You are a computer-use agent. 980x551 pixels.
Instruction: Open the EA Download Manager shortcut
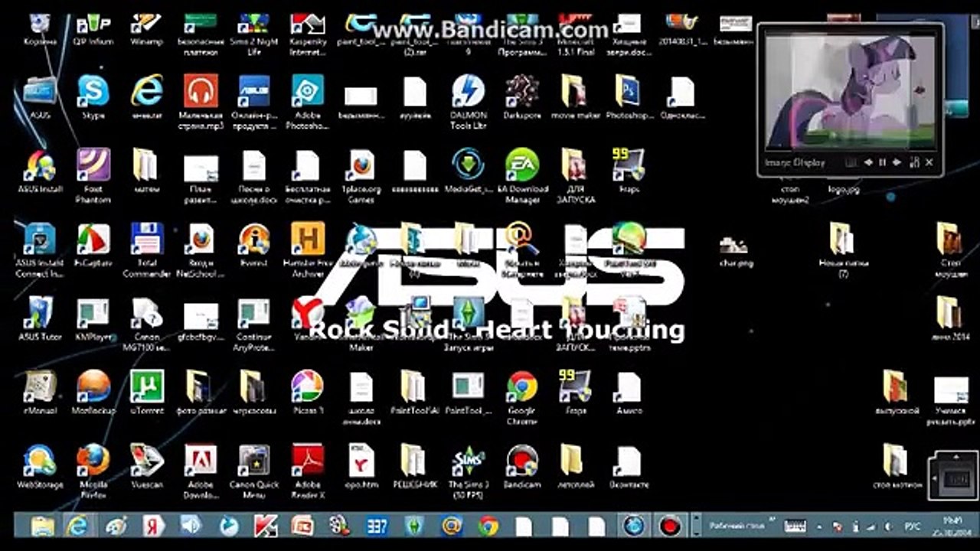[x=522, y=175]
